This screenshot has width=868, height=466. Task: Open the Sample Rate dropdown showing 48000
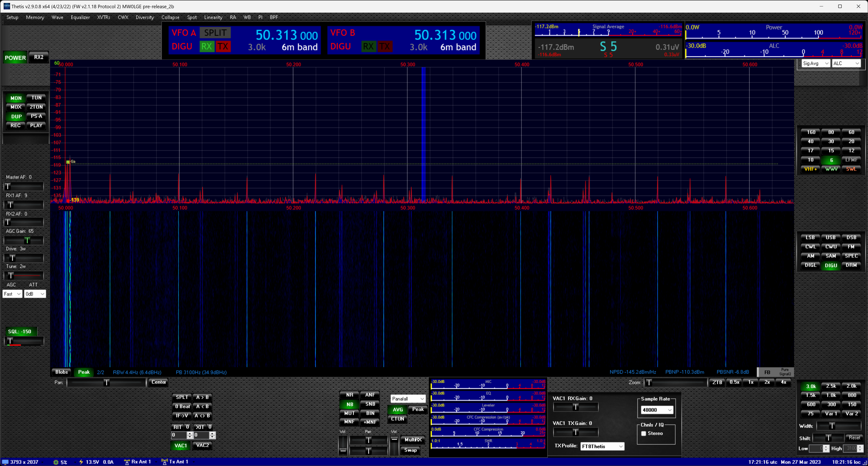656,410
